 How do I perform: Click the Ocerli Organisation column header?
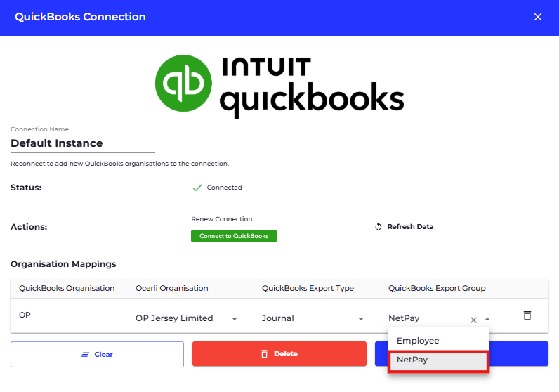[172, 288]
